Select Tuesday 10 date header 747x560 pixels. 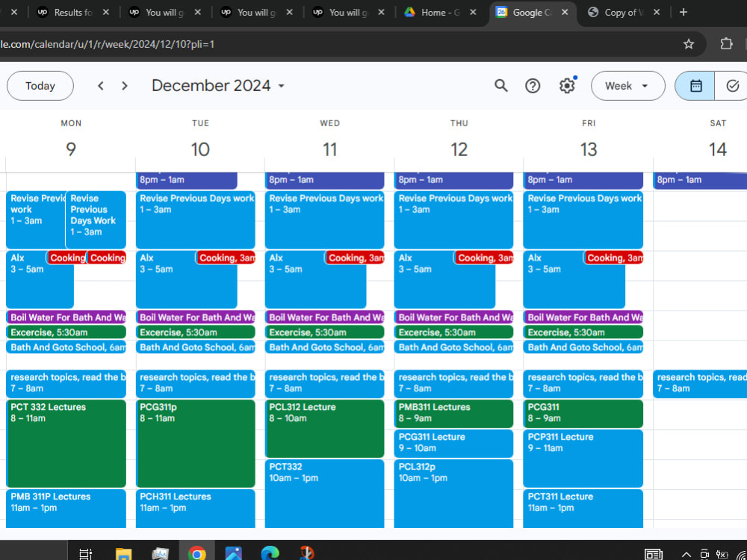point(200,149)
